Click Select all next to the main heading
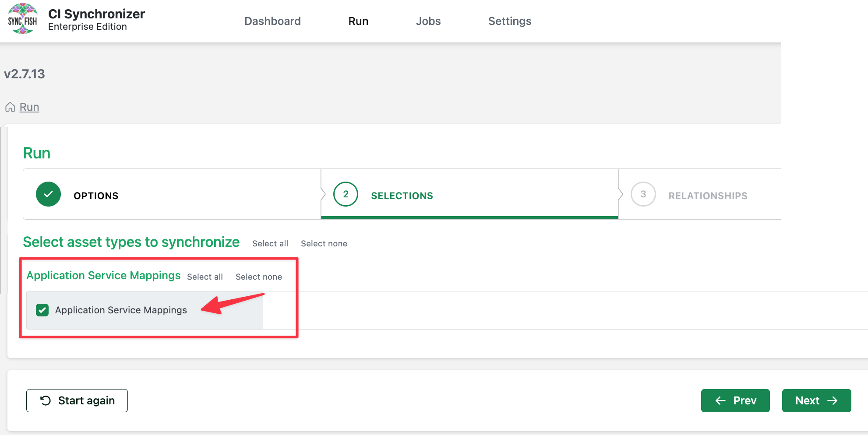 [x=270, y=244]
